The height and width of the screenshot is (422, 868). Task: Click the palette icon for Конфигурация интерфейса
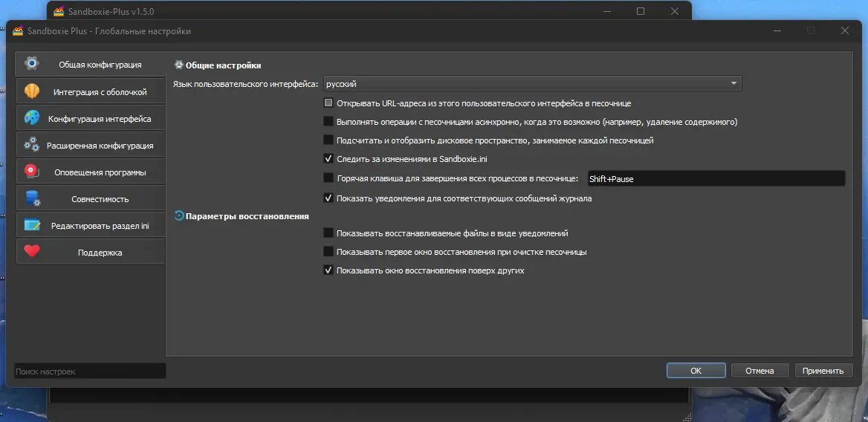[32, 118]
